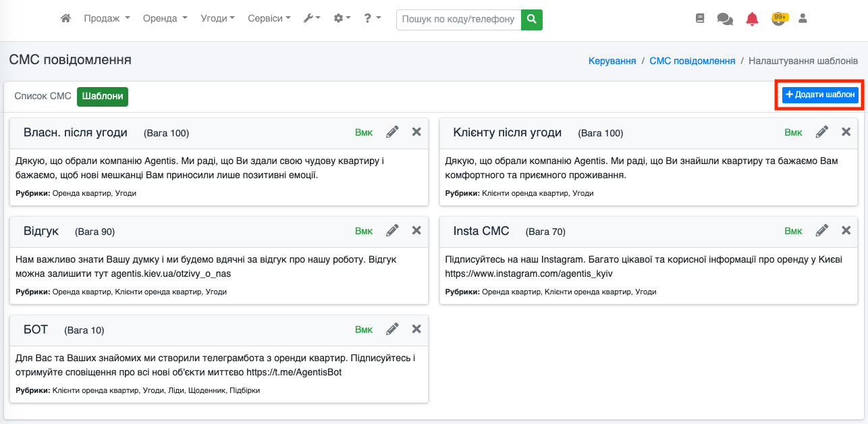Select the Шаблони tab
The height and width of the screenshot is (424, 868).
click(103, 97)
